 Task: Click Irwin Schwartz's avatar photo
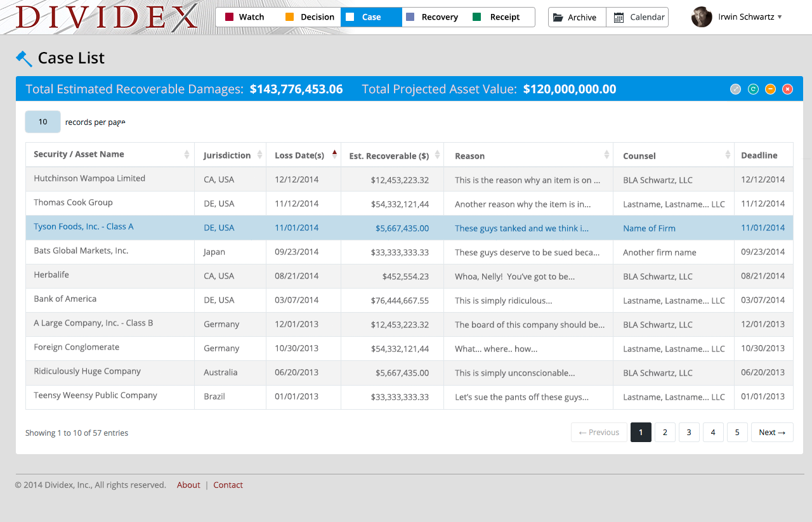tap(702, 17)
